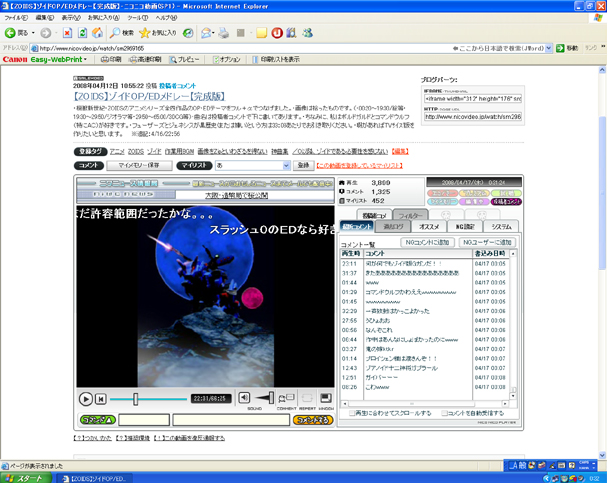Rewind video to start button
Screen dimensions: 608x483
tap(101, 399)
